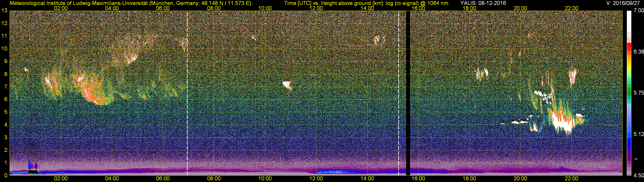
Task: Click the 11 km height axis label
Action: point(5,36)
